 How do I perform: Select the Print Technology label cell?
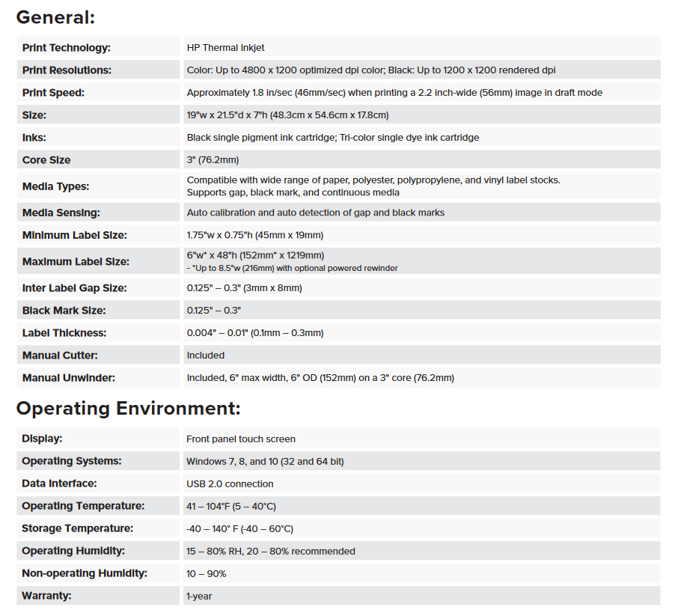[x=99, y=47]
